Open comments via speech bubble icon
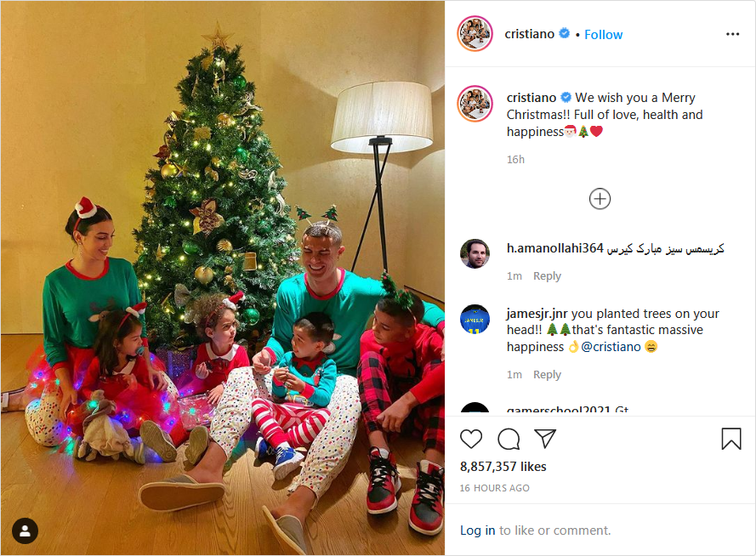Screen dimensions: 756x556 coord(509,439)
